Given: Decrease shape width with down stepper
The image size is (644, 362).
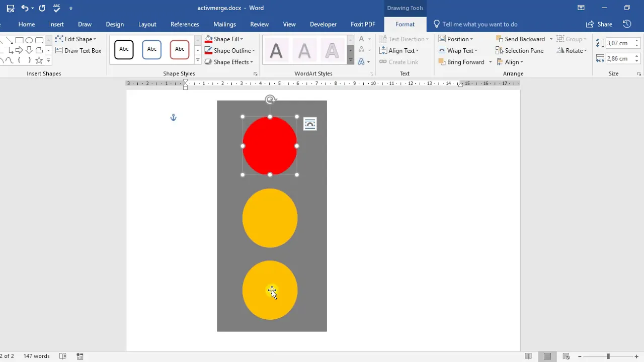Looking at the screenshot, I should tap(637, 61).
